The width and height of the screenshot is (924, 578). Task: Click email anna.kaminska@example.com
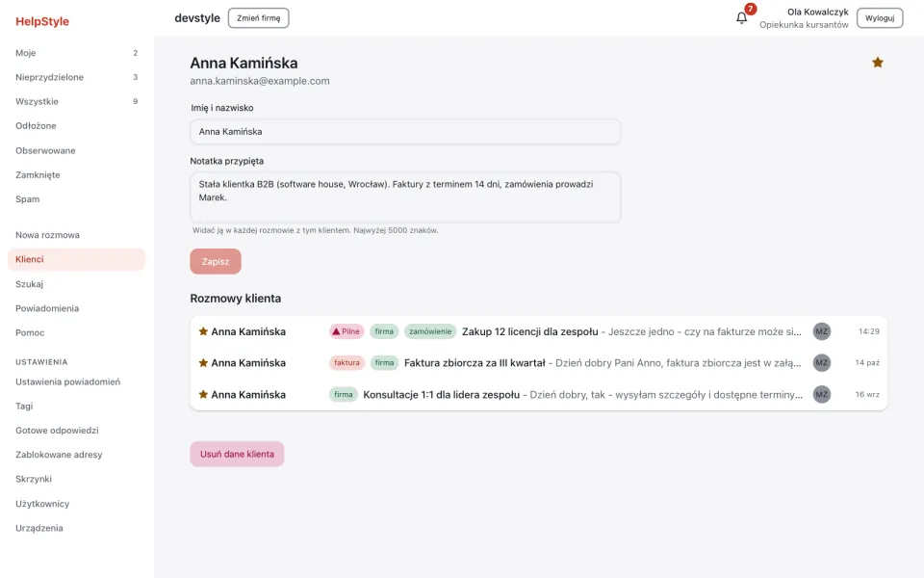pos(260,81)
